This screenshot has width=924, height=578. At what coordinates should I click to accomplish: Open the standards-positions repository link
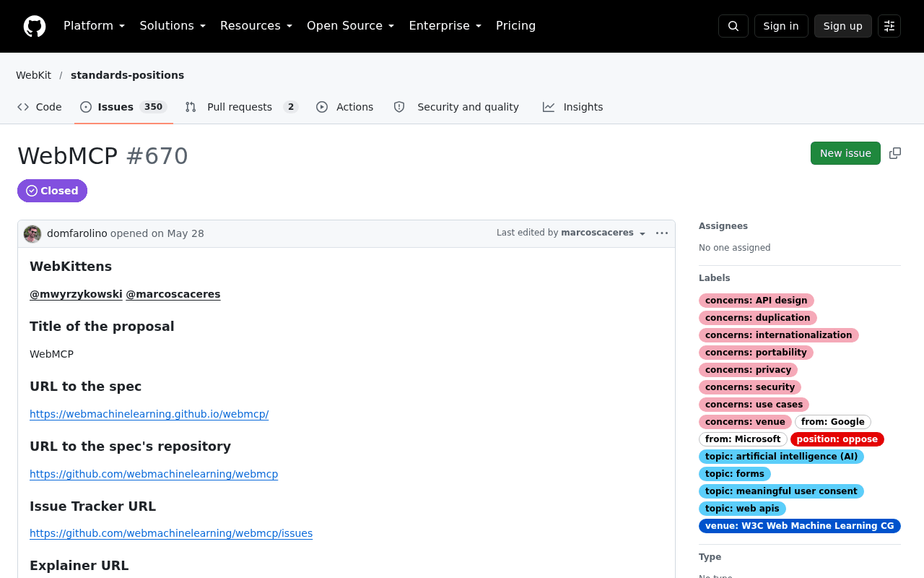(127, 75)
